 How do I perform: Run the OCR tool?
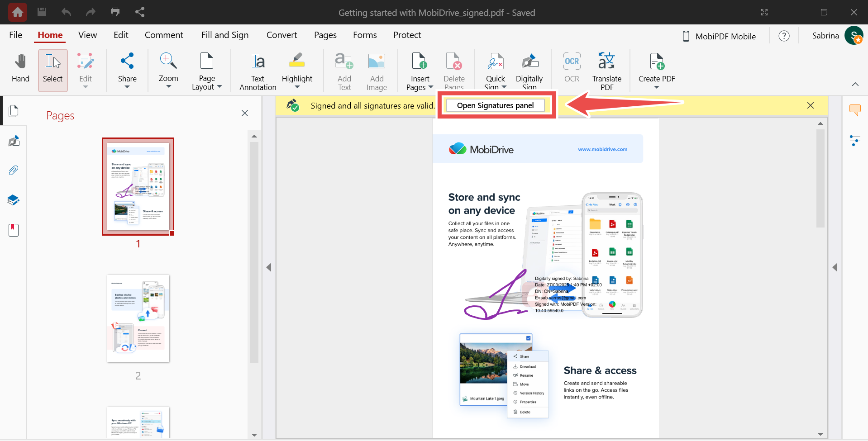pyautogui.click(x=572, y=68)
